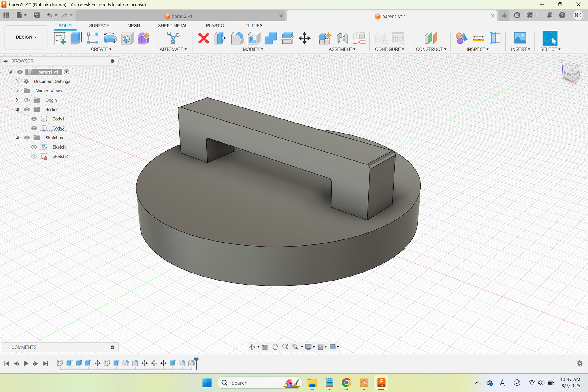588x392 pixels.
Task: Open the Joint tool in Assemble
Action: (342, 38)
